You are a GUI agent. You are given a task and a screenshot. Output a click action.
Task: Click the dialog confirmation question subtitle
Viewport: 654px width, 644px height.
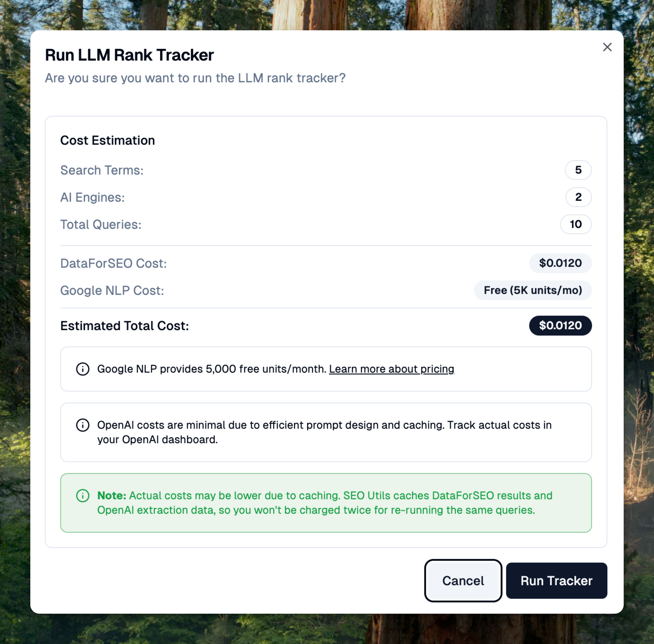195,78
